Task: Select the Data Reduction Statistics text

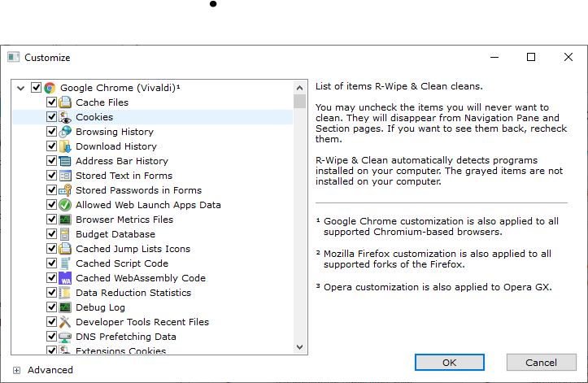Action: pyautogui.click(x=133, y=293)
